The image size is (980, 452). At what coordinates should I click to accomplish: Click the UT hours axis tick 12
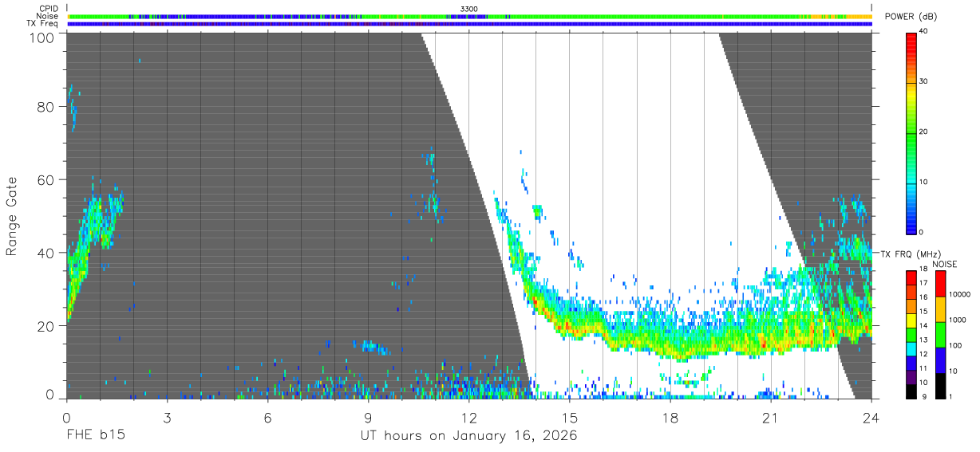point(469,418)
